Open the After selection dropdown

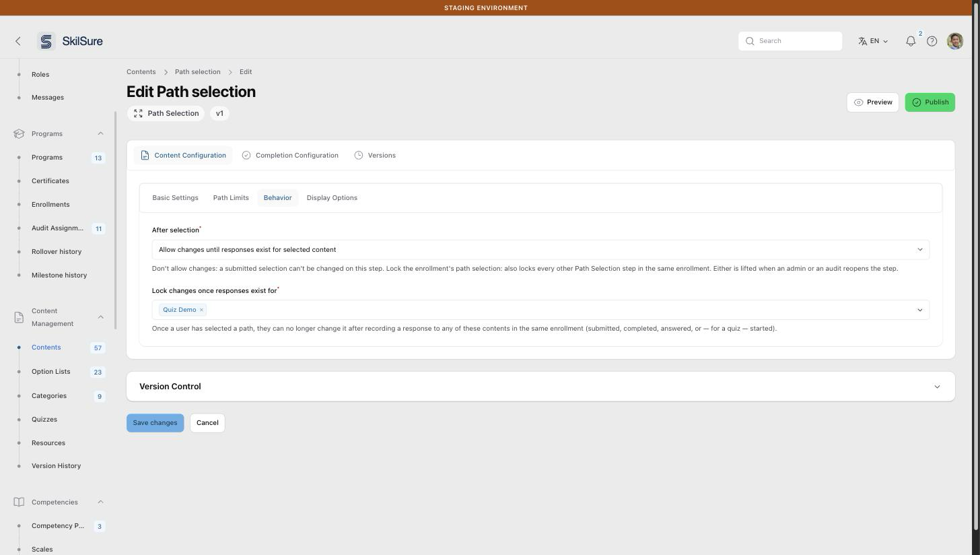coord(540,250)
